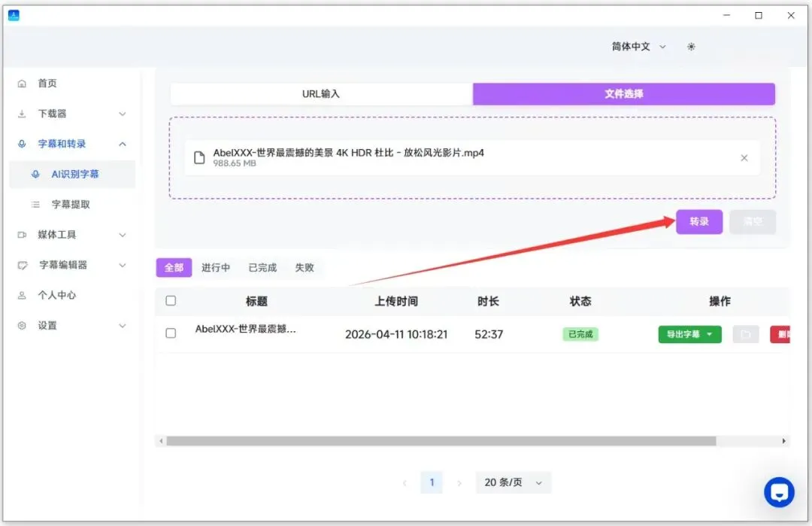The image size is (812, 526).
Task: Click the 状态 column header
Action: click(580, 301)
